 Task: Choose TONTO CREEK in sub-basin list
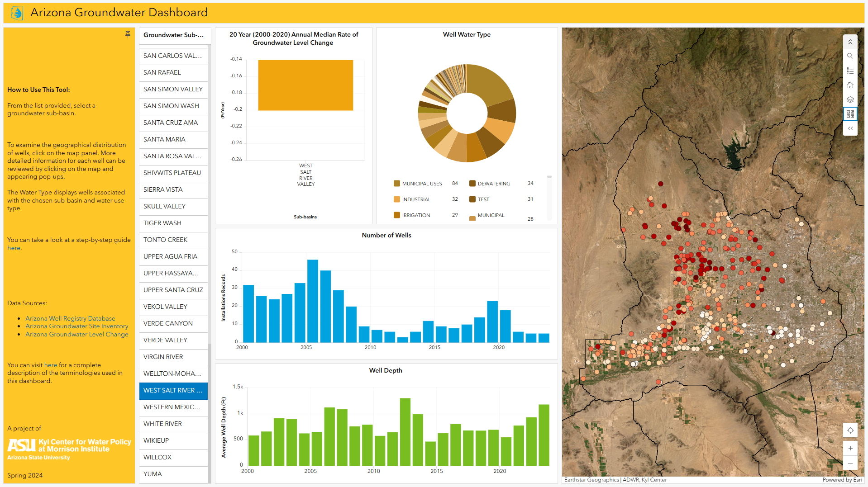point(173,240)
